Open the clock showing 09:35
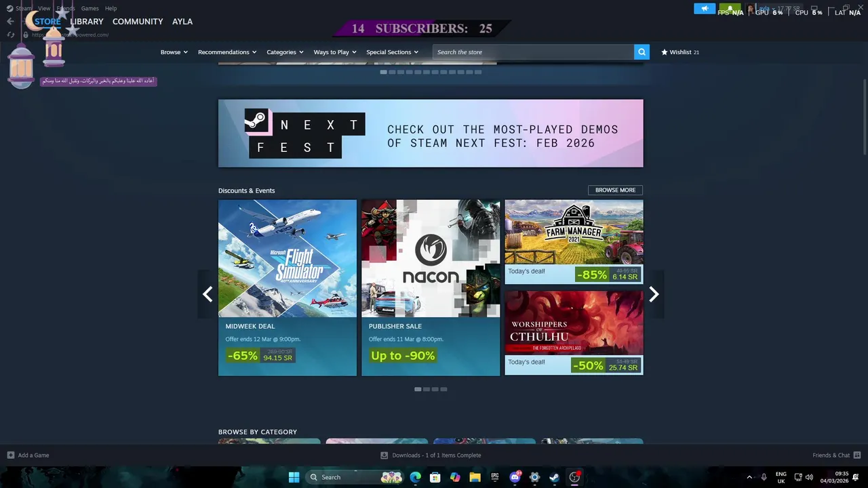868x488 pixels. (x=834, y=477)
